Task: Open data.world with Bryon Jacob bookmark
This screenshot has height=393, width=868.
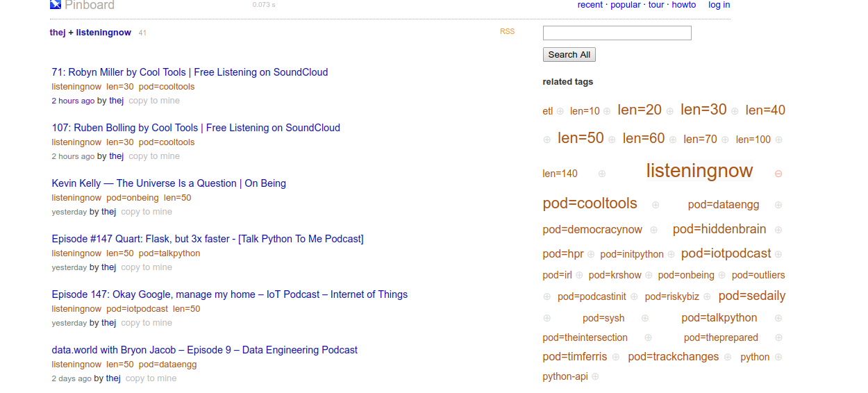Action: [205, 350]
